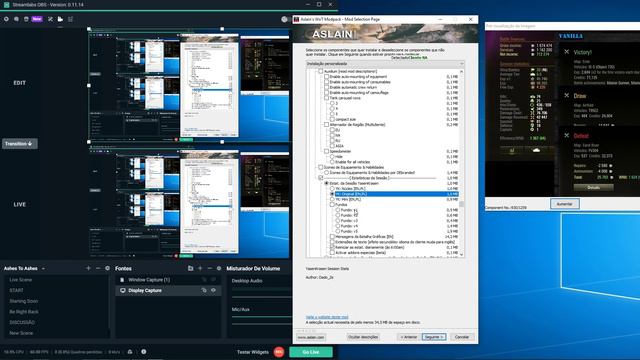Select DISCUSSÃO scene
The height and width of the screenshot is (360, 640).
tap(22, 322)
